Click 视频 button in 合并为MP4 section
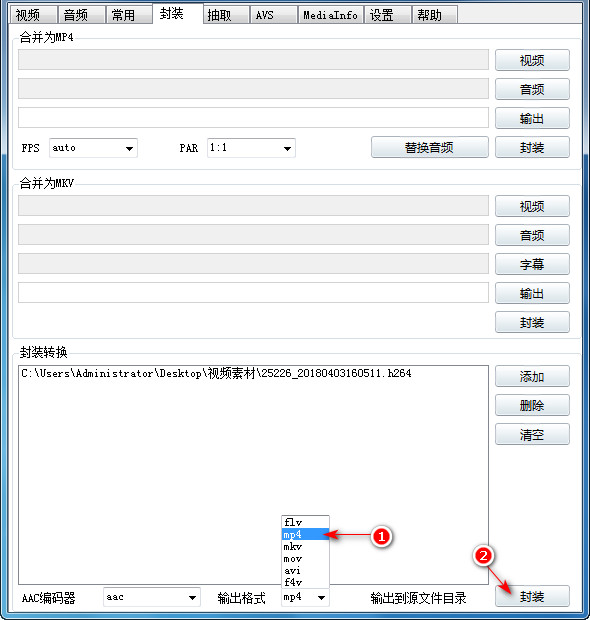This screenshot has width=590, height=620. pos(532,60)
